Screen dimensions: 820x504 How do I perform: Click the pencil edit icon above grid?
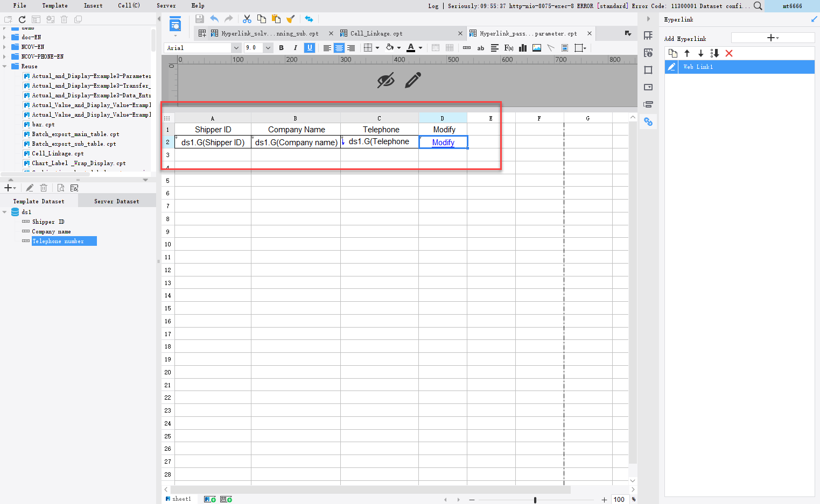tap(413, 80)
